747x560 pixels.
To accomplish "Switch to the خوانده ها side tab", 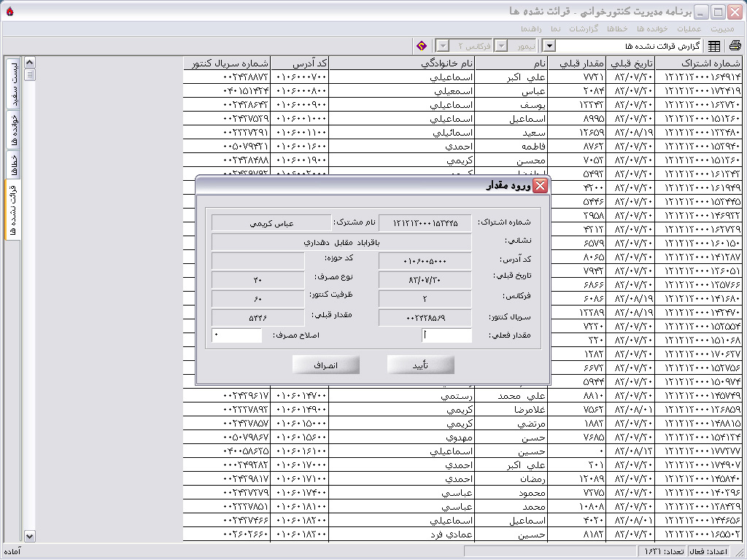I will [14, 130].
